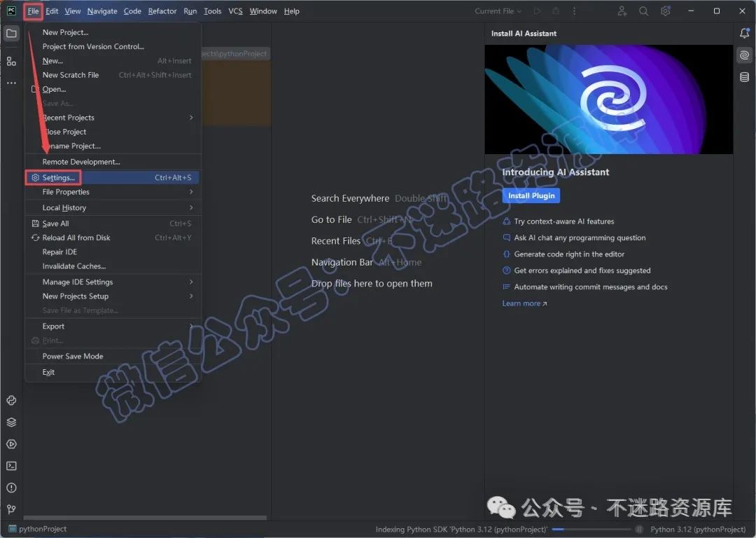The width and height of the screenshot is (756, 538).
Task: Open the Help menu
Action: coord(292,11)
